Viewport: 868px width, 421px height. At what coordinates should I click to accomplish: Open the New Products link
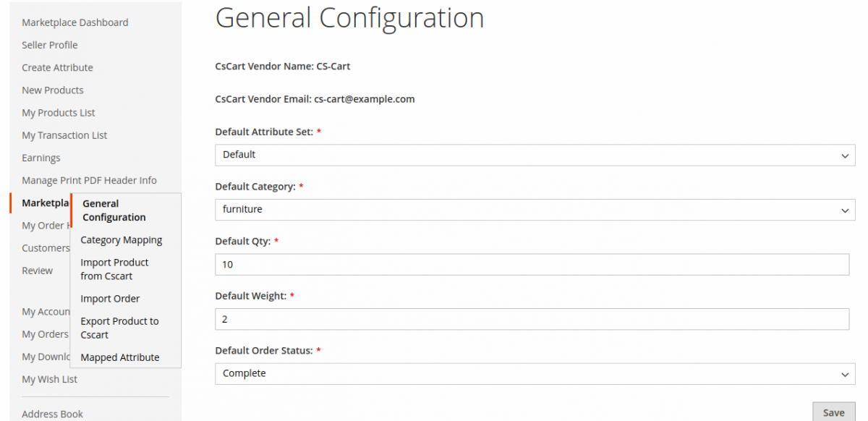coord(53,90)
